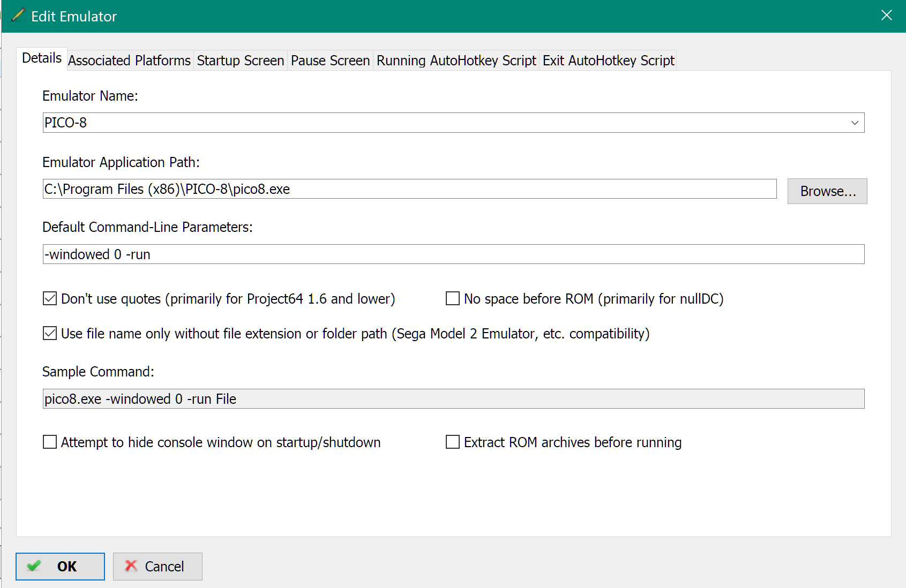Go to the Pause Screen tab
The width and height of the screenshot is (906, 588).
coord(331,61)
